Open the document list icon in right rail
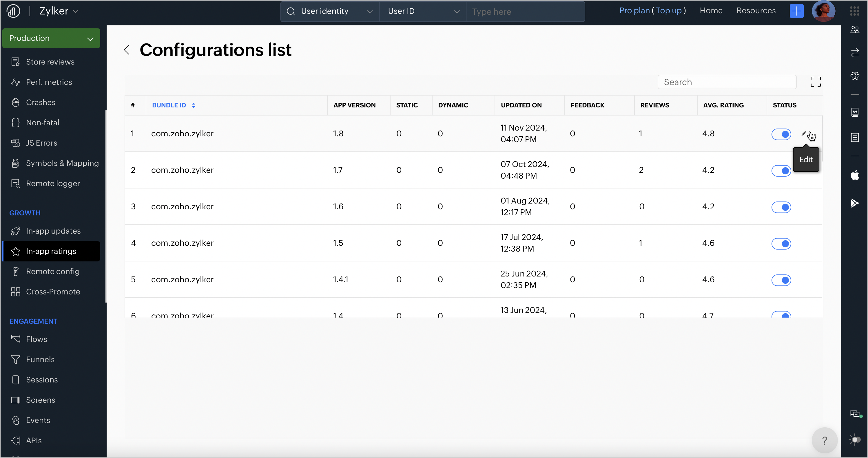 pyautogui.click(x=855, y=138)
